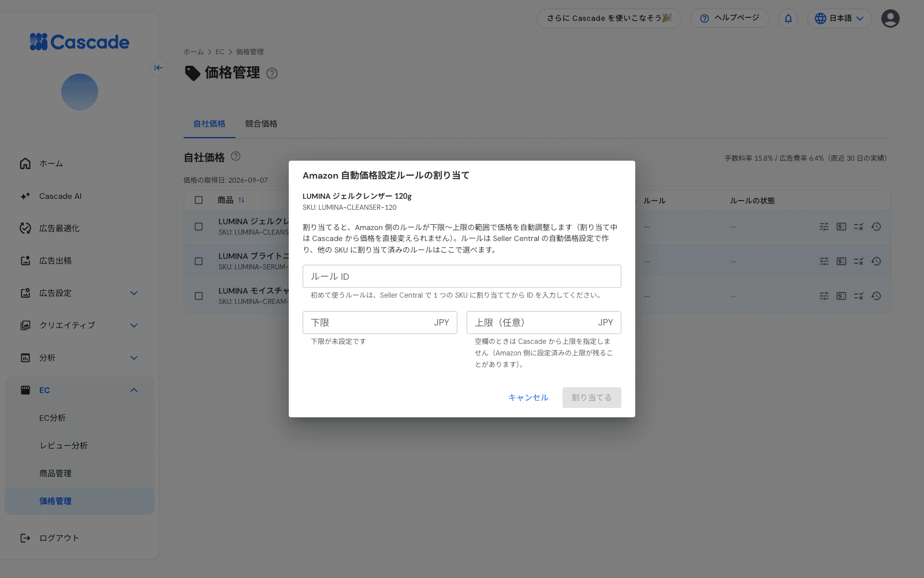Focus the 下限 JPY input field

(380, 323)
